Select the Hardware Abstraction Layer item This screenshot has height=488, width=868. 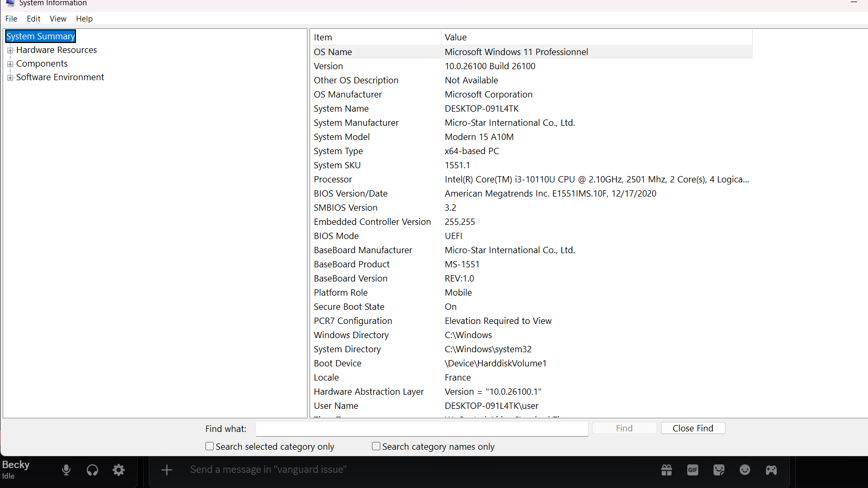369,392
